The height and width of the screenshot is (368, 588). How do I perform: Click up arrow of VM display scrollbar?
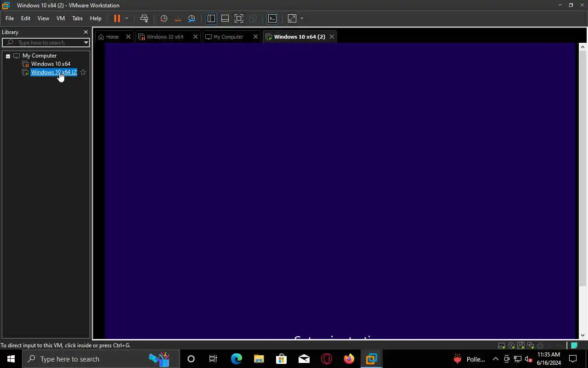click(582, 46)
